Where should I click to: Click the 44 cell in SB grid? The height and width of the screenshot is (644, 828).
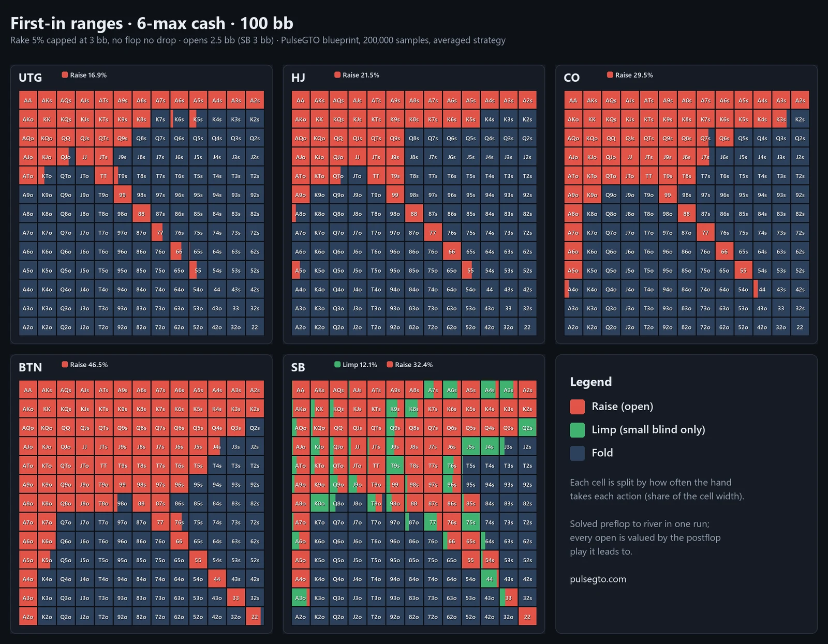pyautogui.click(x=490, y=579)
